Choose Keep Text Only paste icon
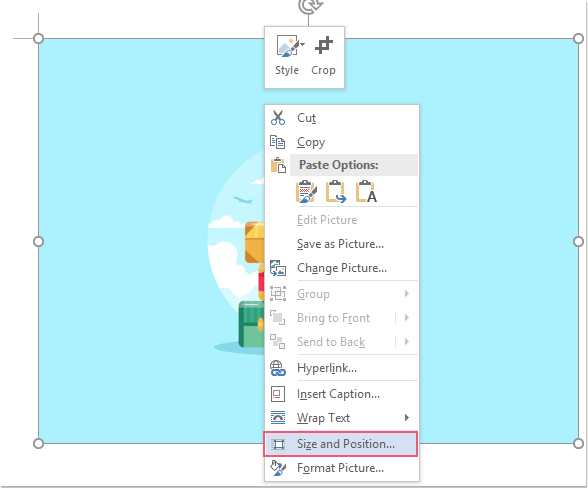The width and height of the screenshot is (588, 488). [x=366, y=192]
